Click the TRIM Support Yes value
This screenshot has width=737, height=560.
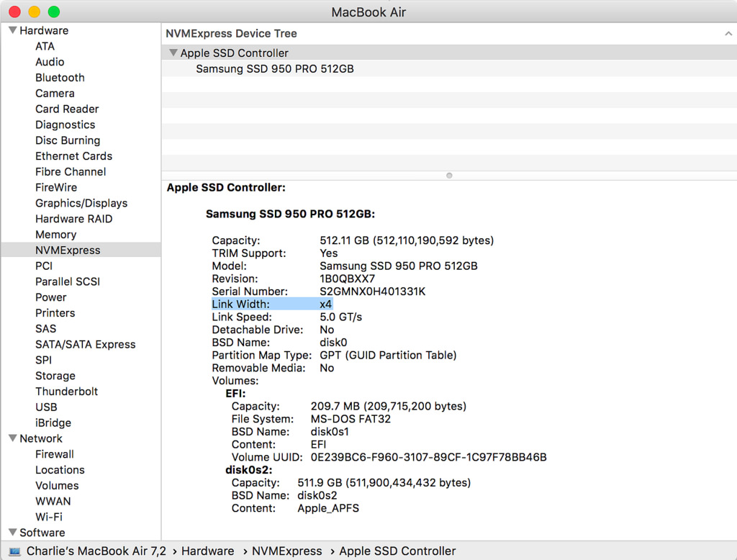328,253
